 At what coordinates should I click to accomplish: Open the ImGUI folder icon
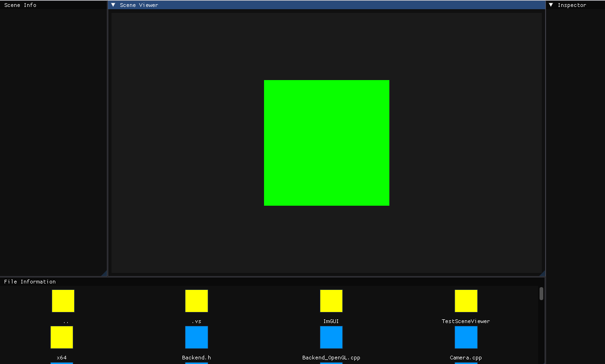coord(331,301)
